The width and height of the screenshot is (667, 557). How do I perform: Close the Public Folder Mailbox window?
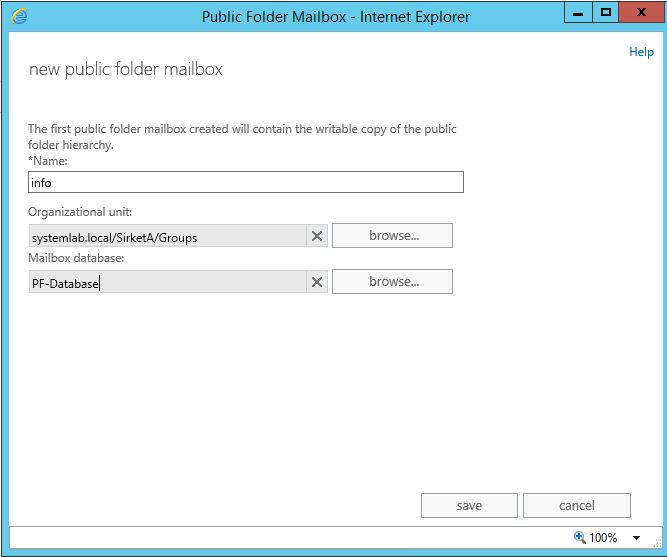point(639,13)
